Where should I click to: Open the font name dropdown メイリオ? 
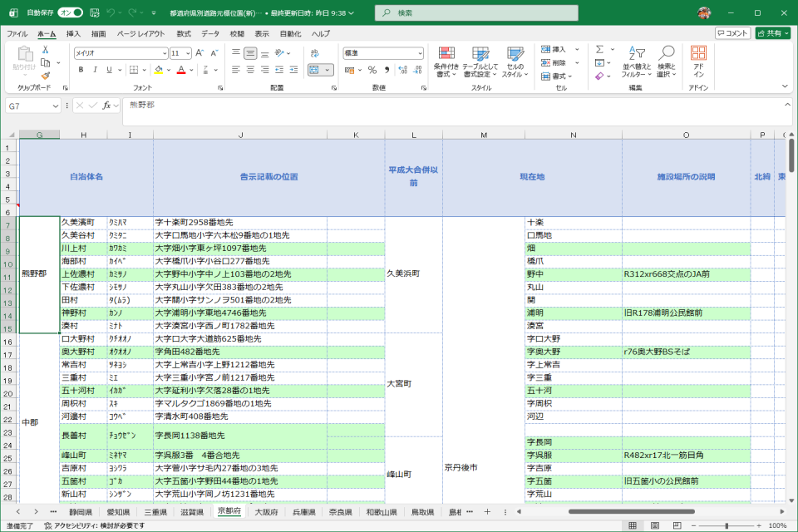click(165, 52)
